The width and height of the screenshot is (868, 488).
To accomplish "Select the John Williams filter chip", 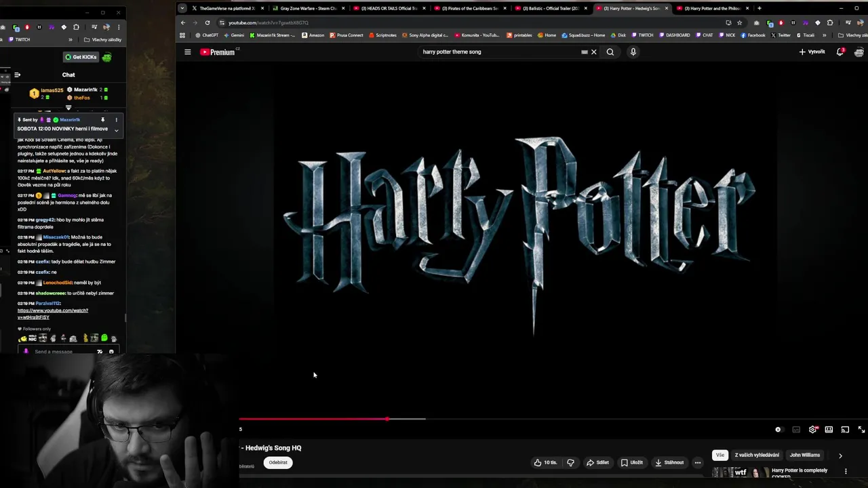I will pos(805,455).
